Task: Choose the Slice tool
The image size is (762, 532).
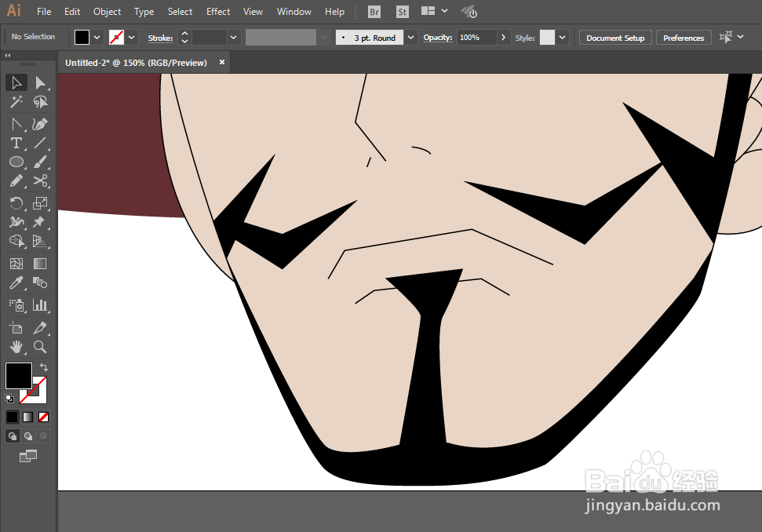Action: click(40, 328)
